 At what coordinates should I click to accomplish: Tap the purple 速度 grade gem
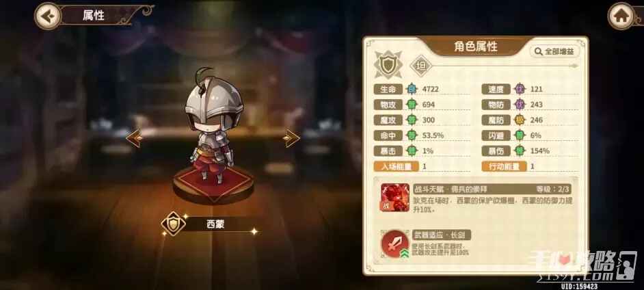(519, 89)
